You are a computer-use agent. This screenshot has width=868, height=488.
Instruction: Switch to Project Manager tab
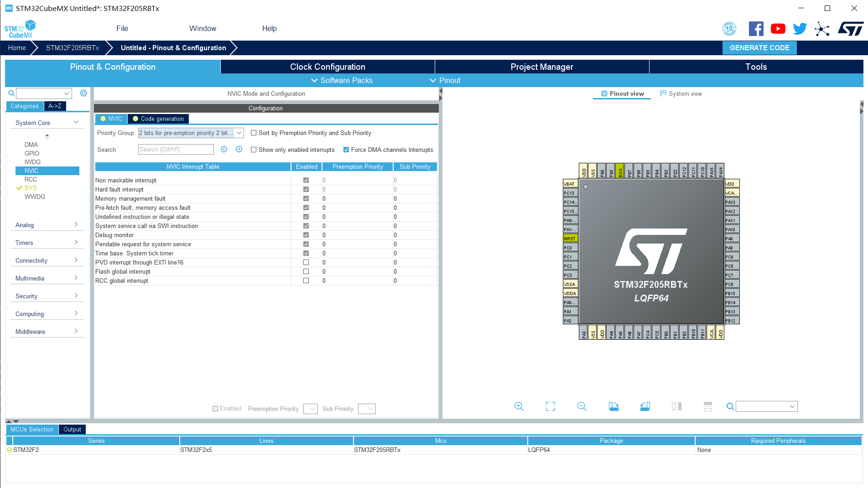[542, 67]
